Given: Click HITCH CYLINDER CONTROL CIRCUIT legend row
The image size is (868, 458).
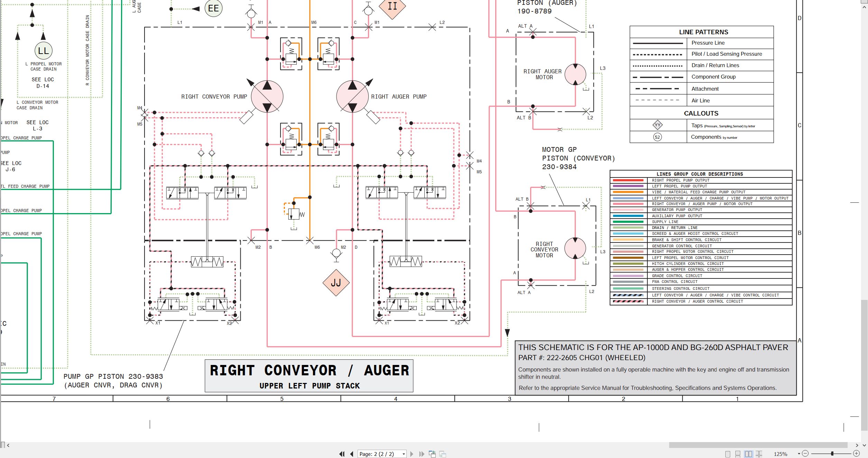Looking at the screenshot, I should click(x=701, y=264).
